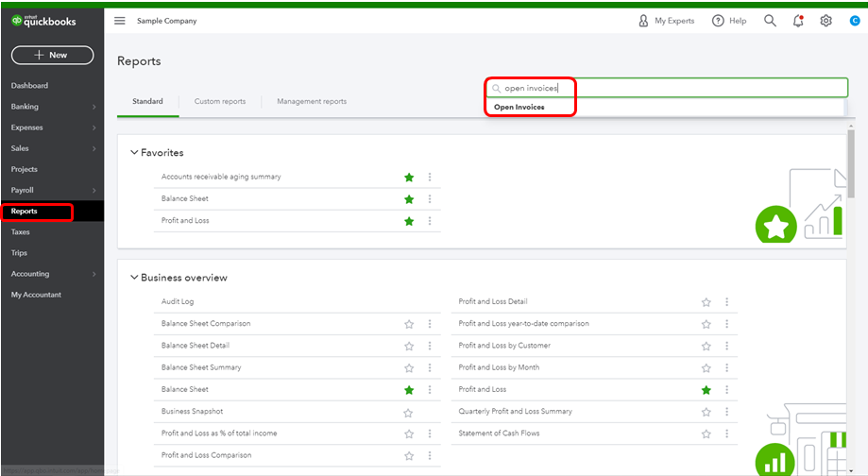Open more options for Accounts receivable aging summary
The image size is (868, 476).
[x=430, y=178]
